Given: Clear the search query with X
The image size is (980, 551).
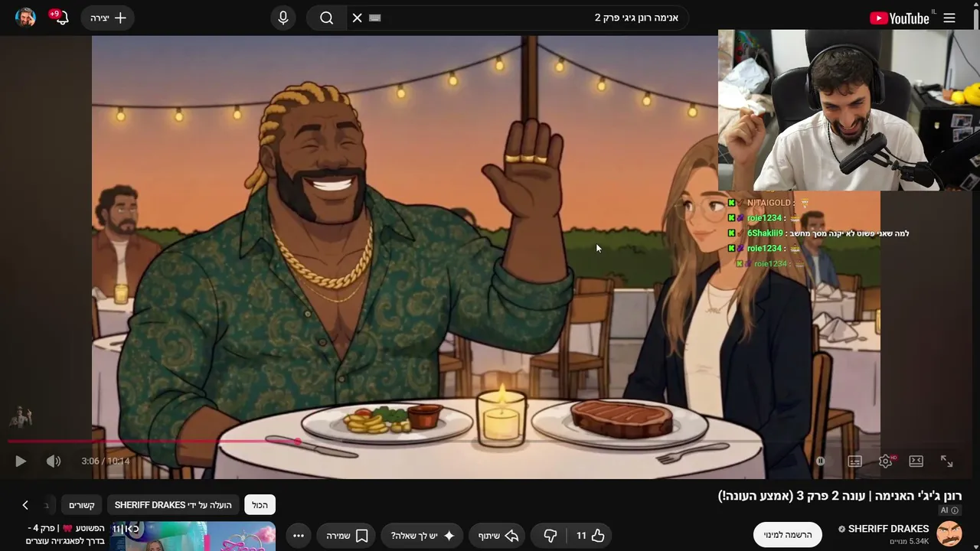Looking at the screenshot, I should tap(358, 18).
